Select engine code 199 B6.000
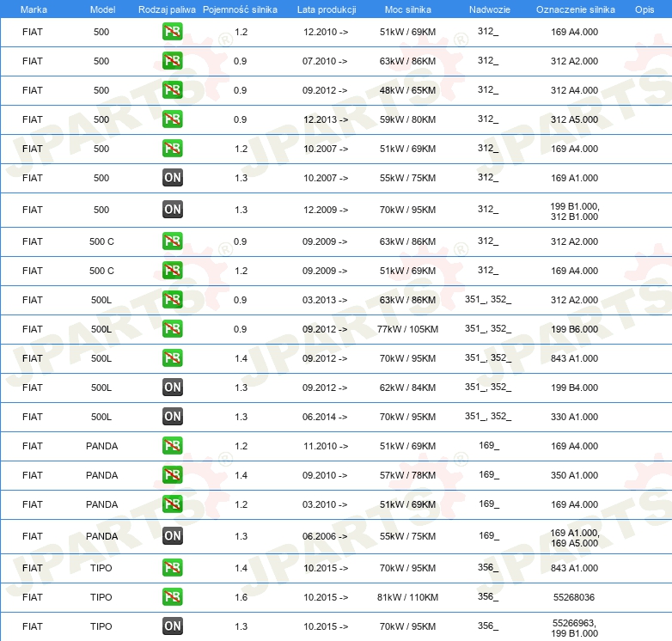The height and width of the screenshot is (641, 672). click(x=574, y=329)
